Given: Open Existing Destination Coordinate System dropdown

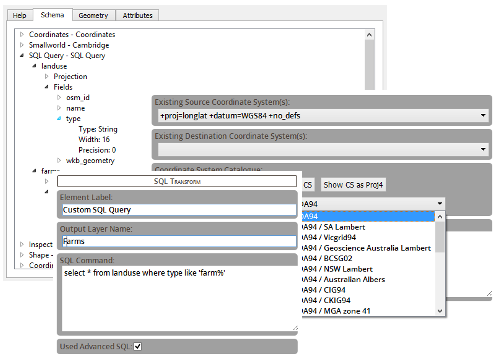Looking at the screenshot, I should click(483, 149).
